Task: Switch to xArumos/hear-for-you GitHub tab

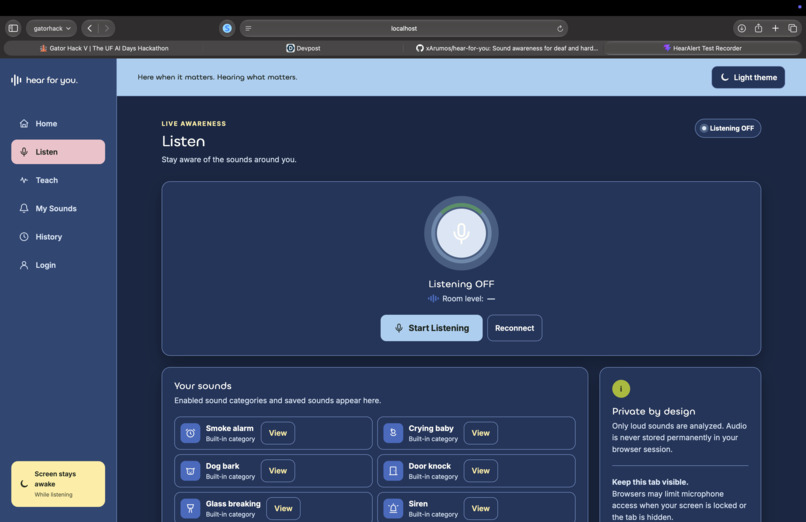Action: point(506,48)
